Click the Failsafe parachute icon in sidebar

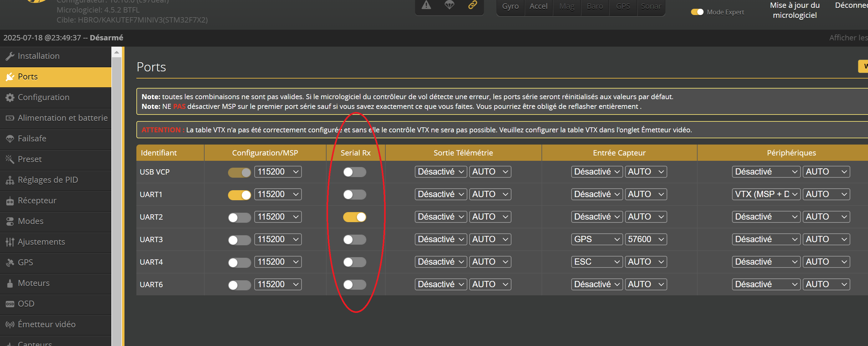click(10, 139)
